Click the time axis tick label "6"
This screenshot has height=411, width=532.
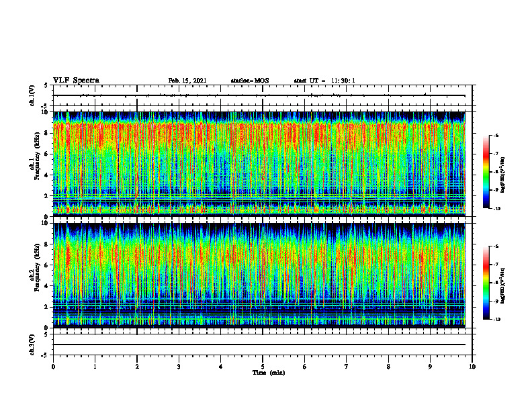click(305, 367)
